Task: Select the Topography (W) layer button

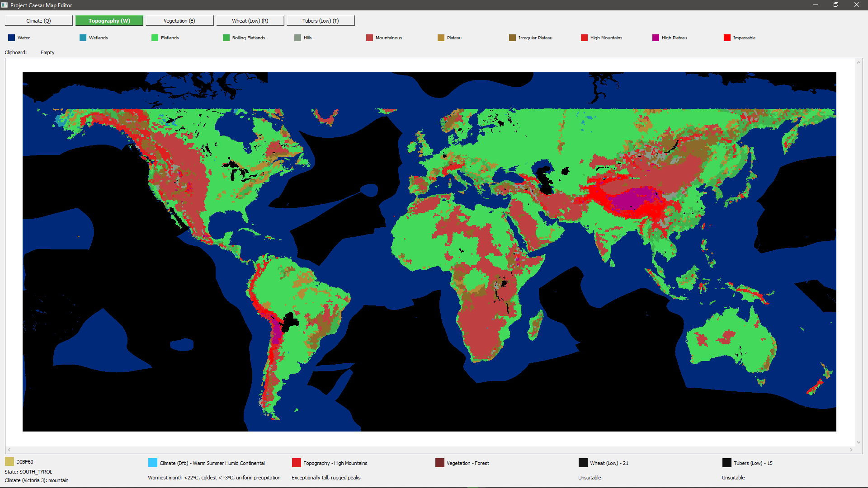Action: pyautogui.click(x=109, y=21)
